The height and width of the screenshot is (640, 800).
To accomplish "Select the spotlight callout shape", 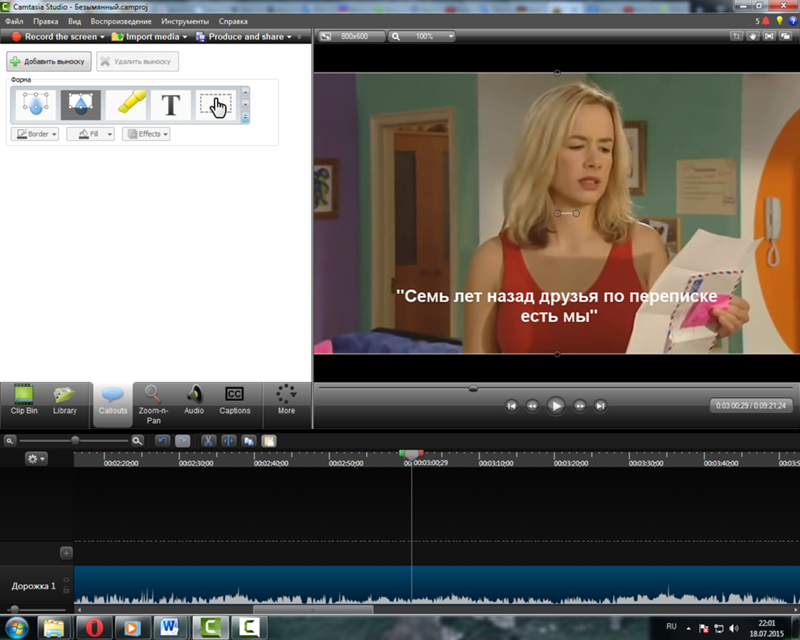I will click(81, 105).
